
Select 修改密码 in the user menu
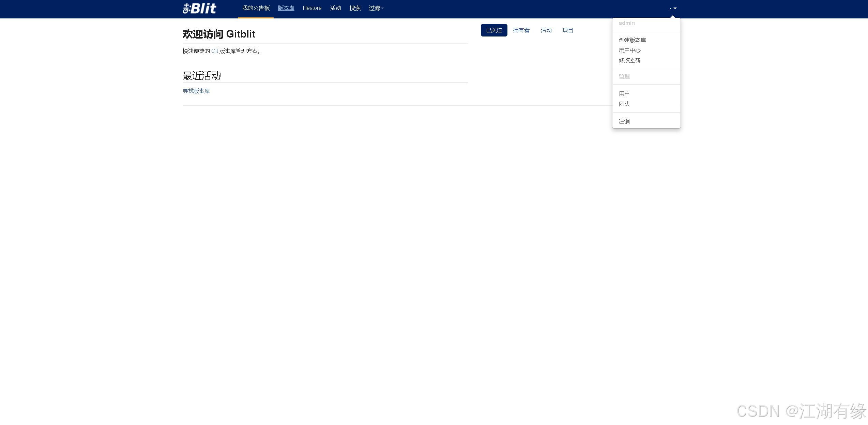629,61
